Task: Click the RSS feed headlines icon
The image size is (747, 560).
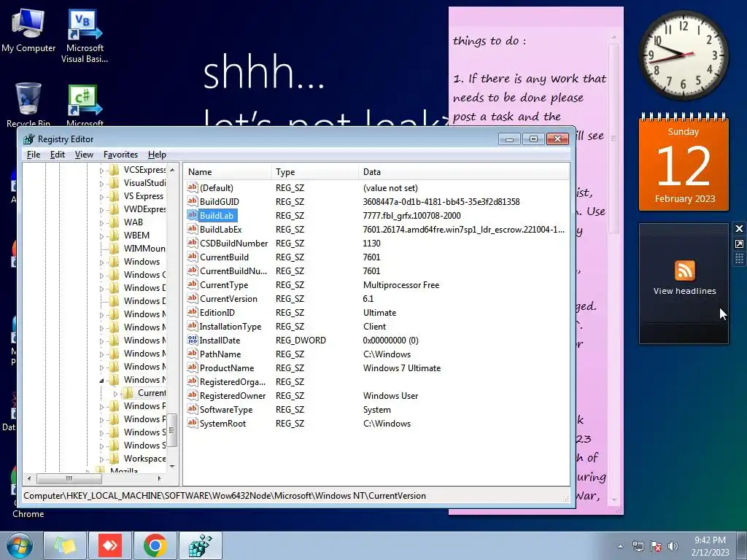Action: coord(684,271)
